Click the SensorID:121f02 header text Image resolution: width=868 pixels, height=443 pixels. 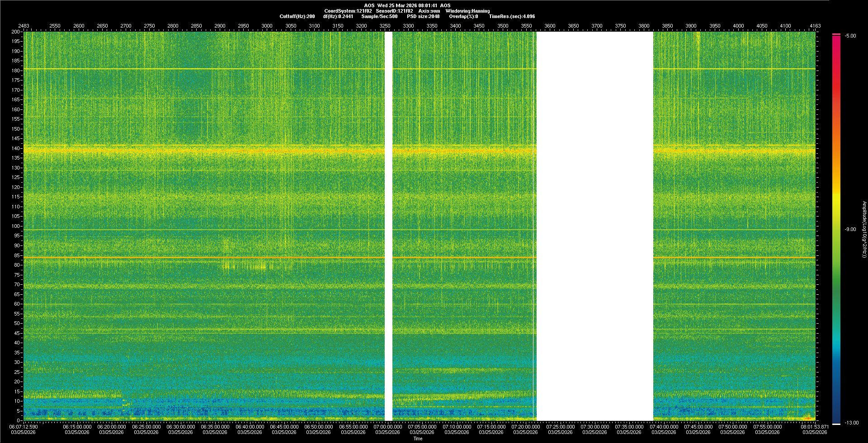pyautogui.click(x=394, y=11)
